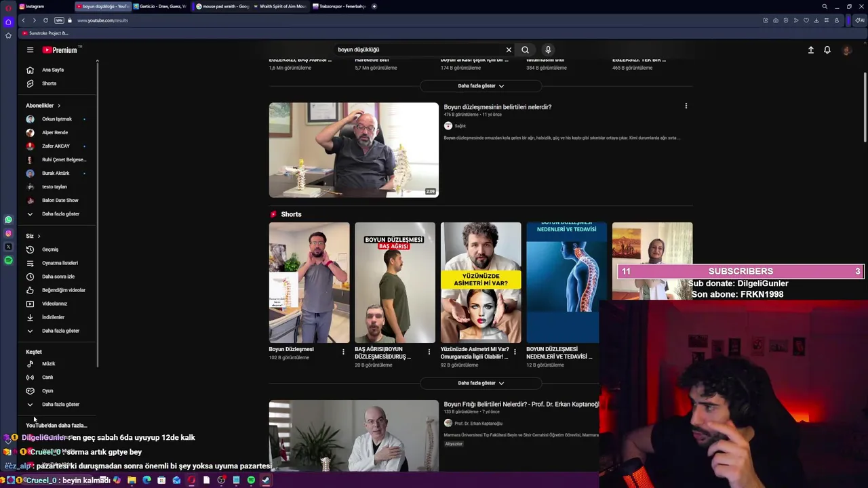The width and height of the screenshot is (868, 488).
Task: Expand top Daha fazla göster results row
Action: point(481,86)
